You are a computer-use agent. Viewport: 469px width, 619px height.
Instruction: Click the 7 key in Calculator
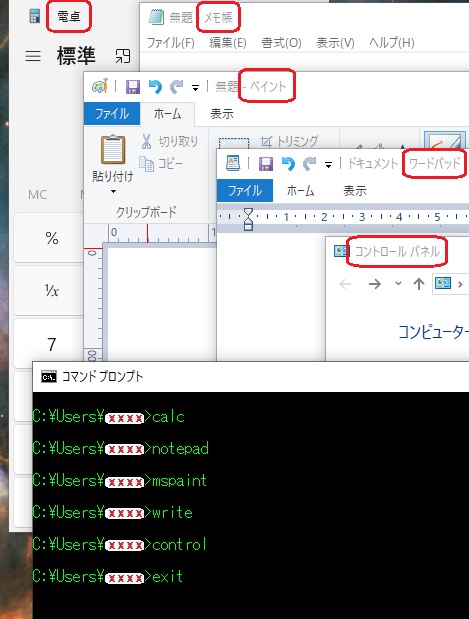coord(49,344)
